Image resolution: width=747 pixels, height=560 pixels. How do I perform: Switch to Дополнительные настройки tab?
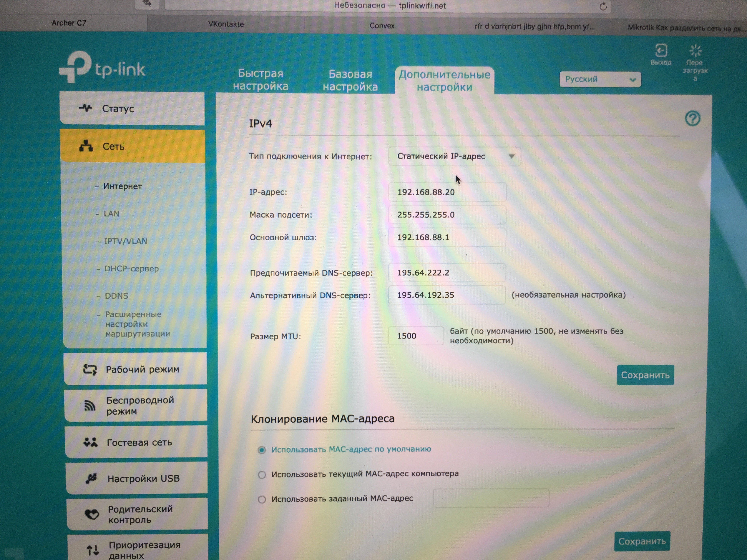pyautogui.click(x=444, y=81)
